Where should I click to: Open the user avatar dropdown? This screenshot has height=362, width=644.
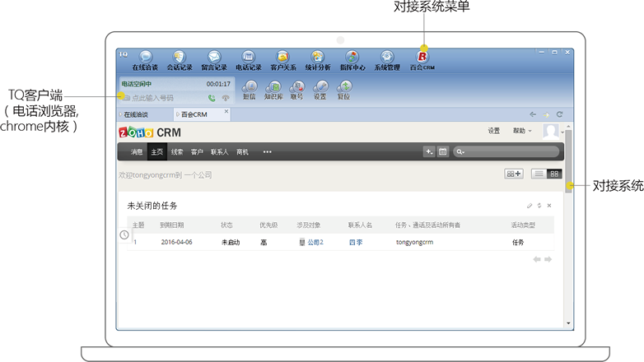click(552, 132)
